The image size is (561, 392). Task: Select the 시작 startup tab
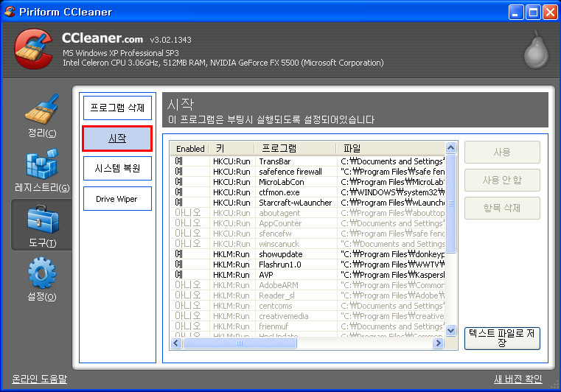coord(117,139)
